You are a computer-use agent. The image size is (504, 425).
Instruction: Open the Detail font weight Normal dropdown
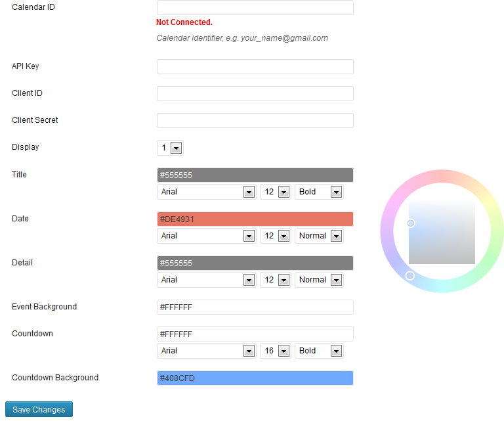click(319, 280)
